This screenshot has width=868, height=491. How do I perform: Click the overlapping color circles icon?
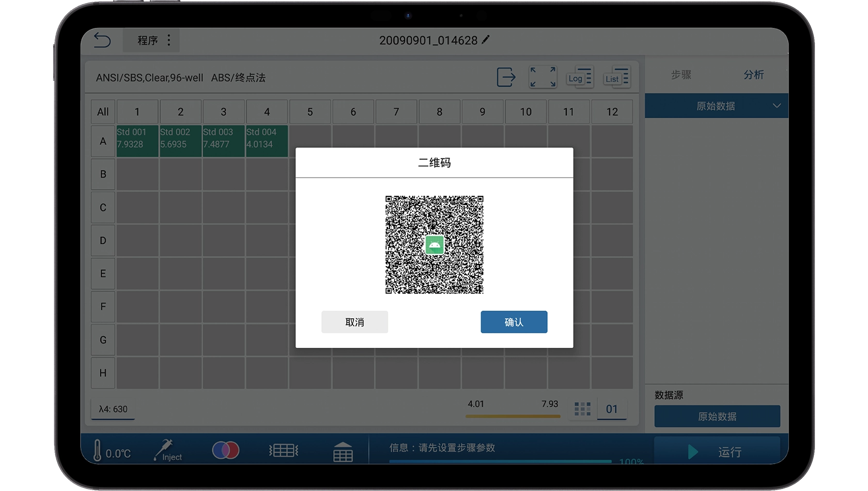click(x=226, y=450)
